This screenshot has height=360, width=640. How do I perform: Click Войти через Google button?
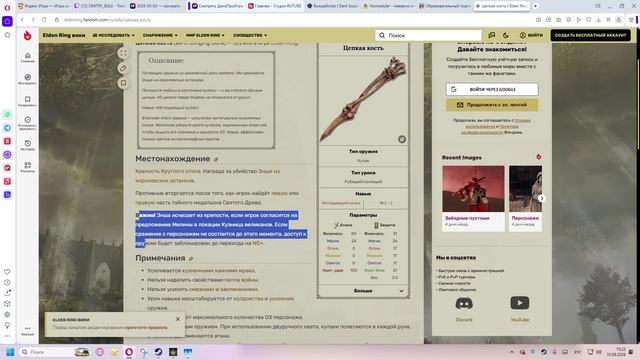pos(492,89)
